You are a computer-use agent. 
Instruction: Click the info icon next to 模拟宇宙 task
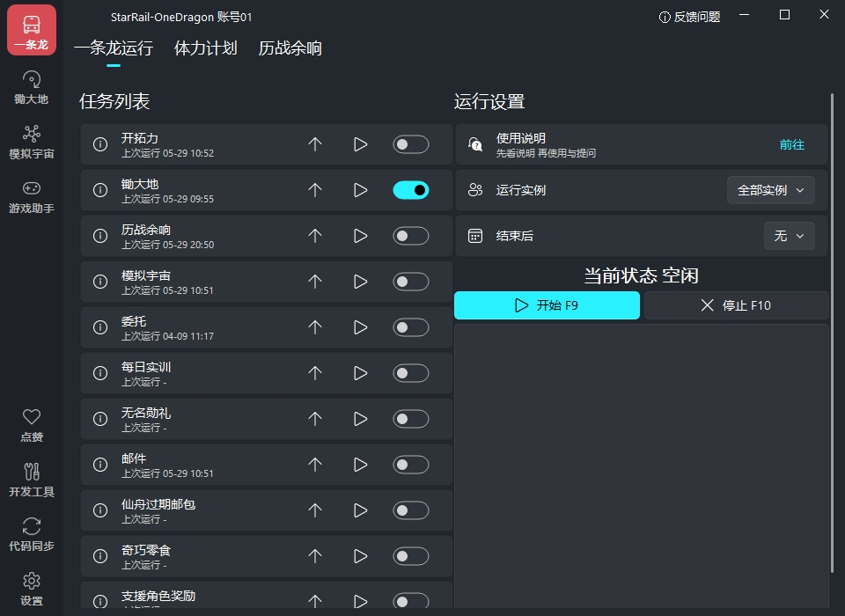point(99,281)
